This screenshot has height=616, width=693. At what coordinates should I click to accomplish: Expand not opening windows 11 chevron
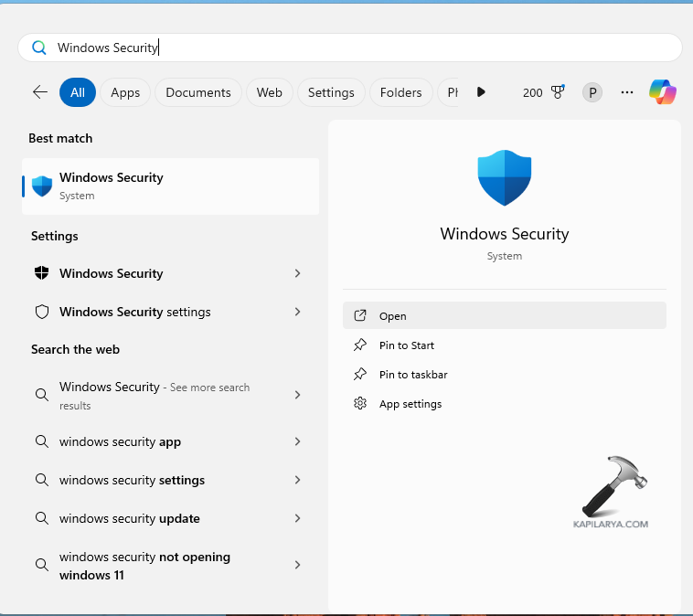point(297,565)
